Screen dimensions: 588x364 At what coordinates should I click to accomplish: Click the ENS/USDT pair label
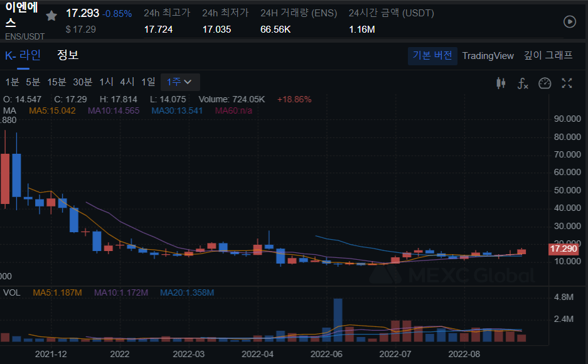pyautogui.click(x=24, y=36)
